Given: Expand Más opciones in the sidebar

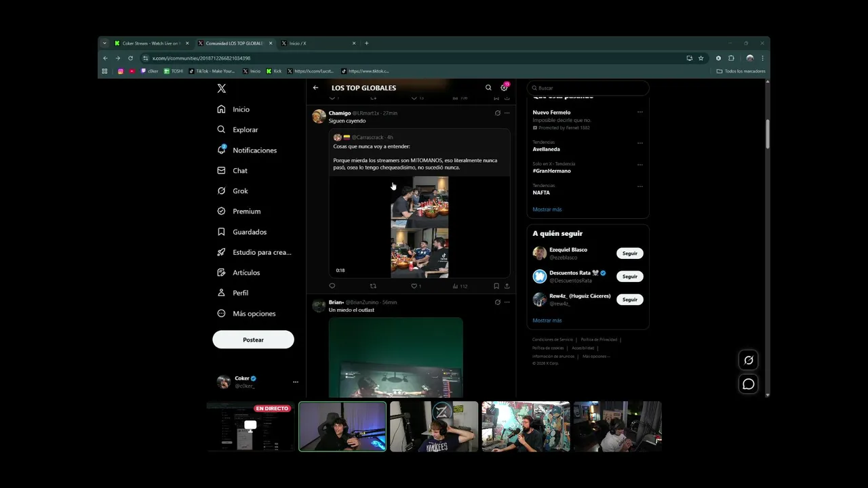Looking at the screenshot, I should click(x=246, y=313).
